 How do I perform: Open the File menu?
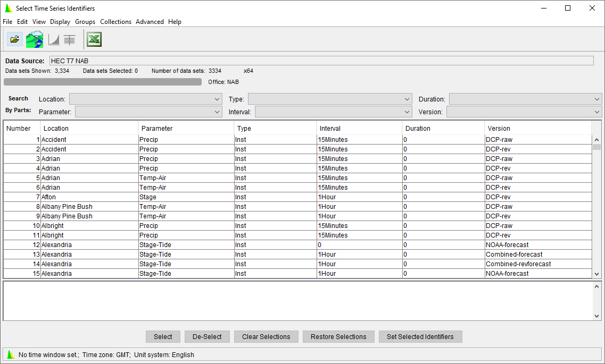pyautogui.click(x=7, y=22)
